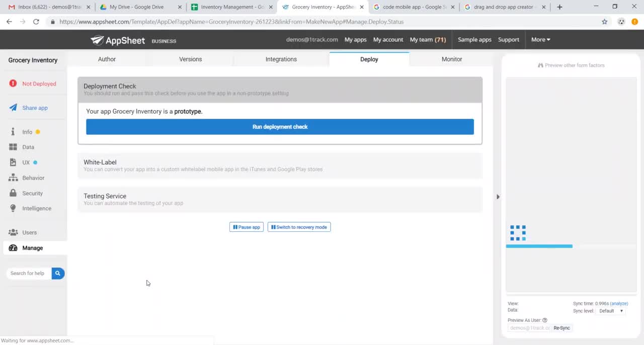Open the More dropdown menu
This screenshot has height=345, width=644.
click(x=541, y=40)
